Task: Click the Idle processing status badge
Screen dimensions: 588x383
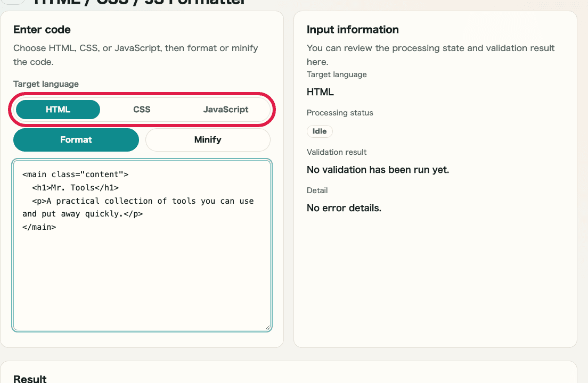Action: click(x=319, y=131)
